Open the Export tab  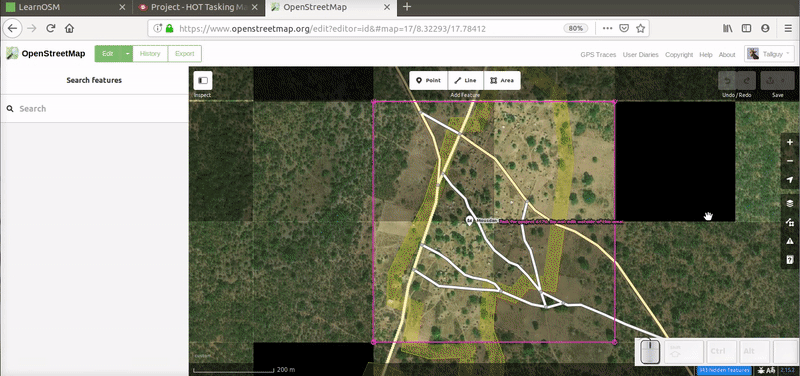click(185, 54)
